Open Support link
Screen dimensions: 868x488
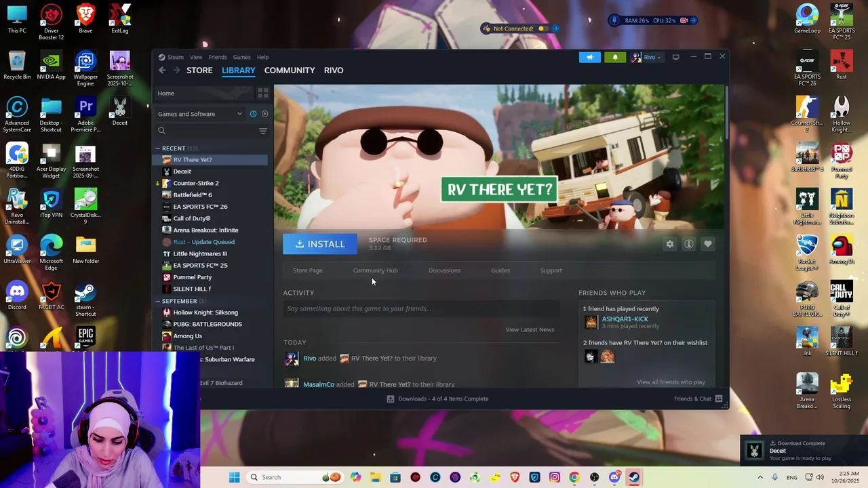coord(551,270)
